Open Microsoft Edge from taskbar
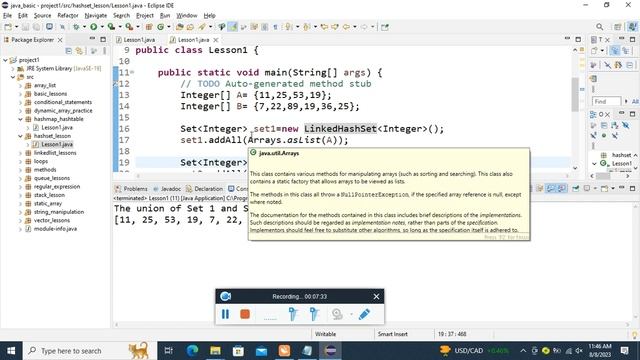640x360 pixels. tap(192, 351)
